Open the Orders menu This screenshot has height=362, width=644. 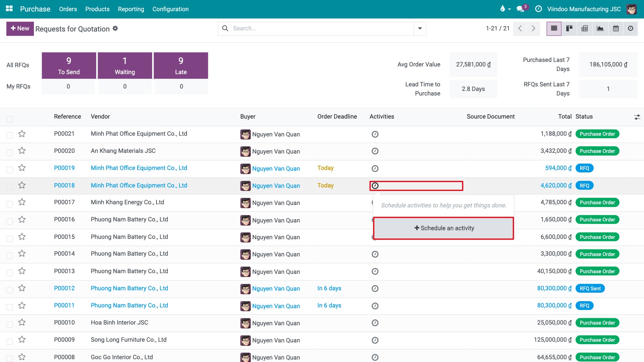click(68, 9)
